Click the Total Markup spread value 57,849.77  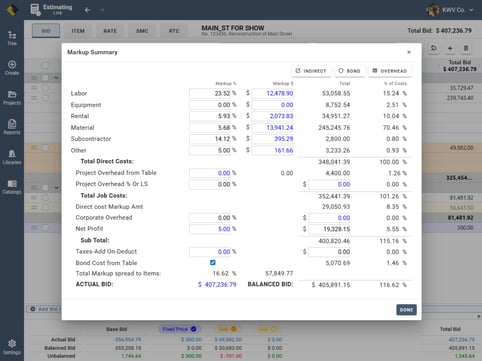[x=279, y=273]
